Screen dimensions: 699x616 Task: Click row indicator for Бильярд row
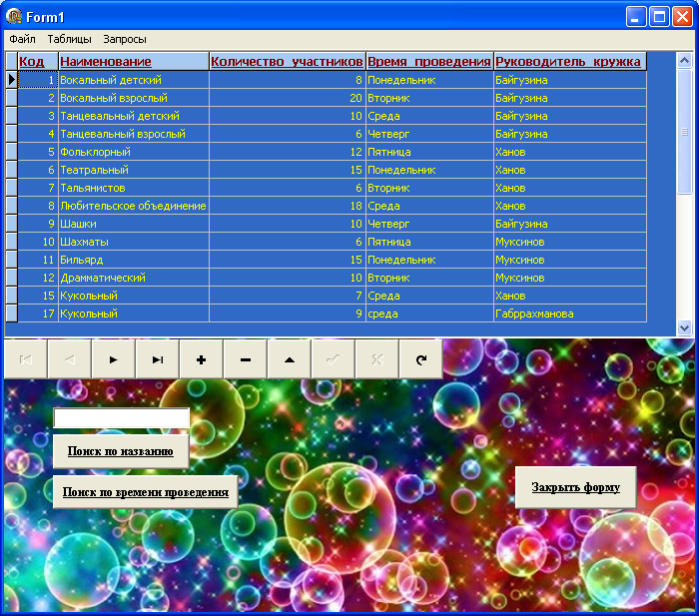tap(12, 260)
